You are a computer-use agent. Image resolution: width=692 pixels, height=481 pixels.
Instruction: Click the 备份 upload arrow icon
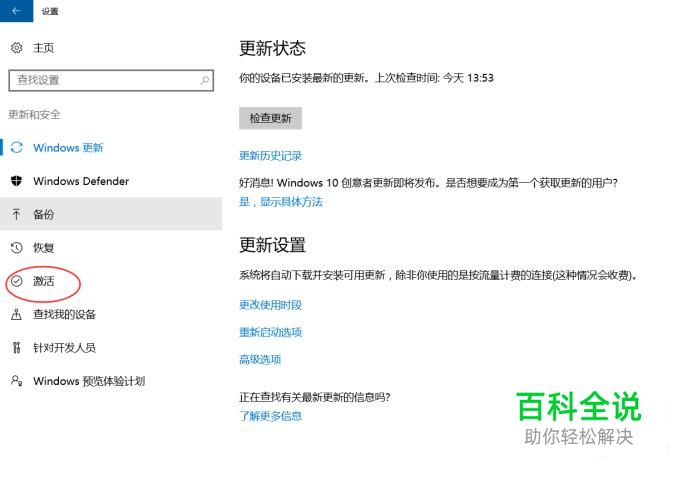pyautogui.click(x=16, y=214)
